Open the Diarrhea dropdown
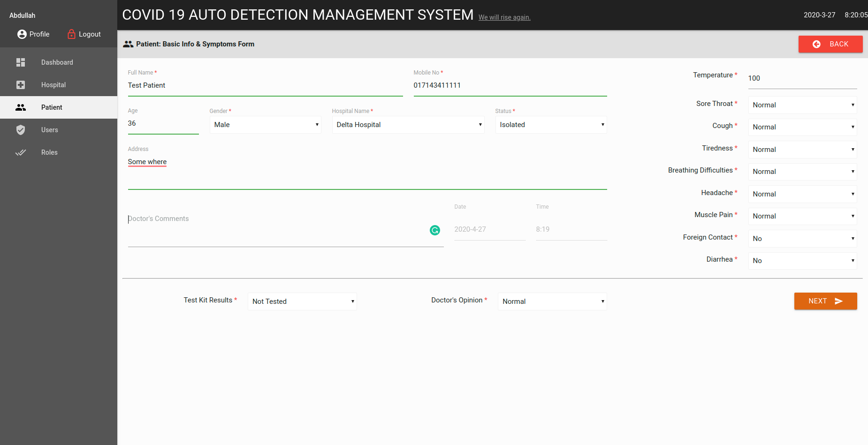Viewport: 868px width, 445px height. [x=802, y=261]
